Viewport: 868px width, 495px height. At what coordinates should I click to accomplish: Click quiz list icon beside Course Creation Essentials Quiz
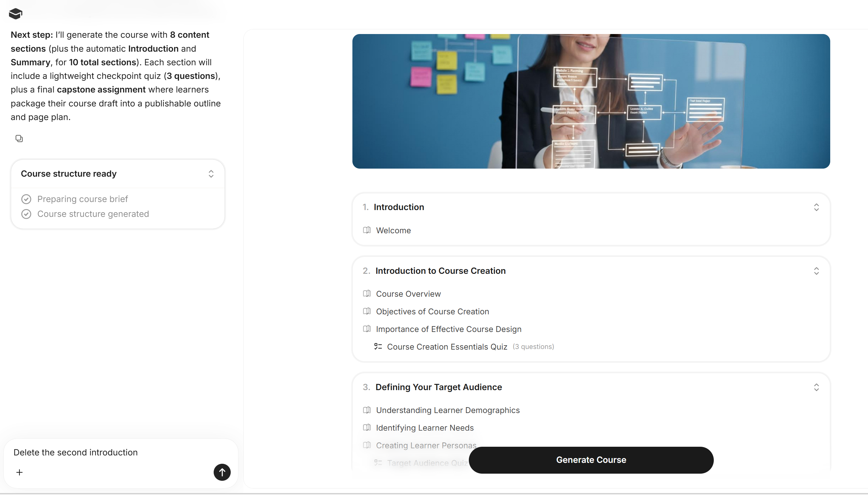378,346
